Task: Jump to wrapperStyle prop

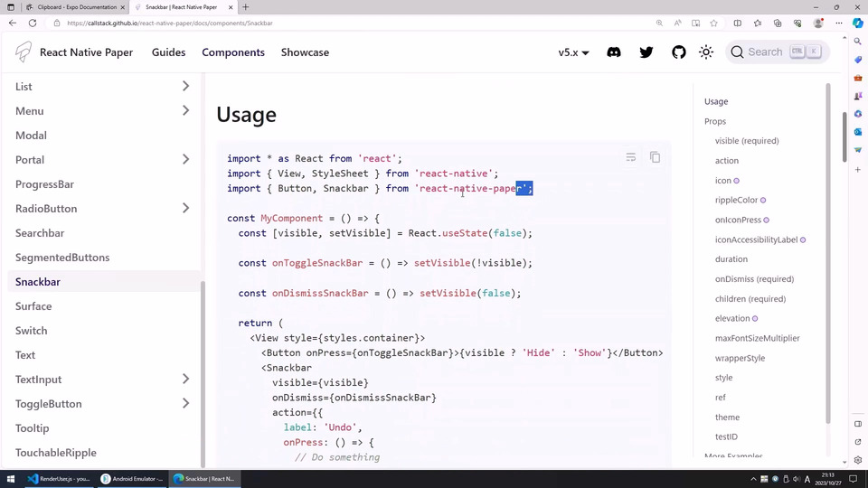Action: 740,358
